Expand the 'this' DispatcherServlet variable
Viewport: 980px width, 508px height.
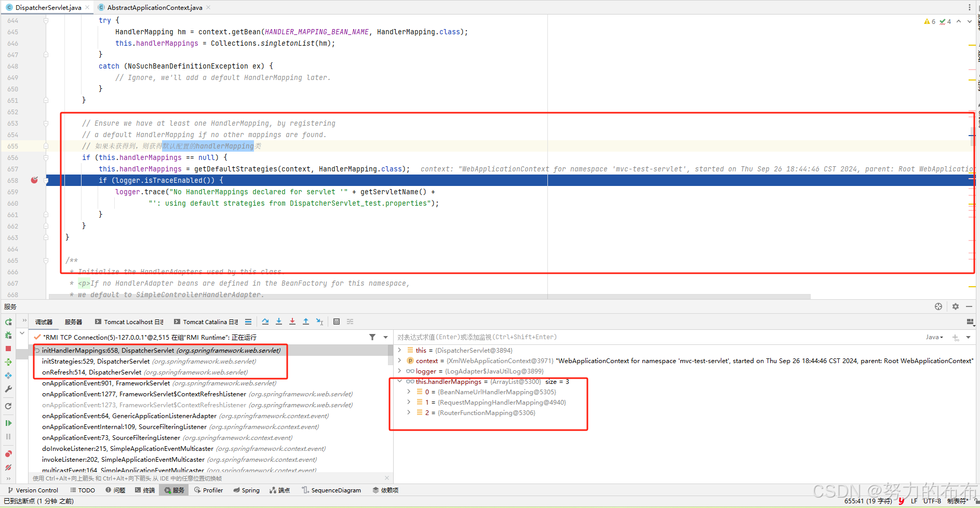tap(399, 351)
